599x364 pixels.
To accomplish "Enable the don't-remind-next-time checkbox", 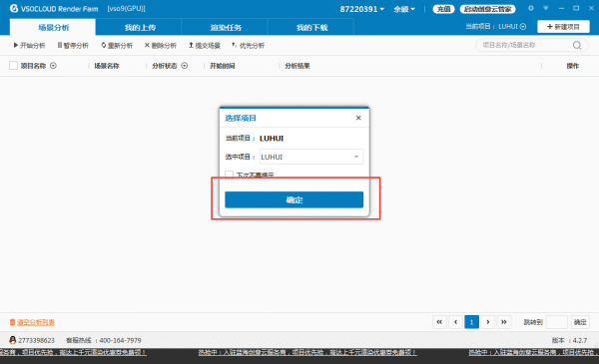I will point(230,175).
